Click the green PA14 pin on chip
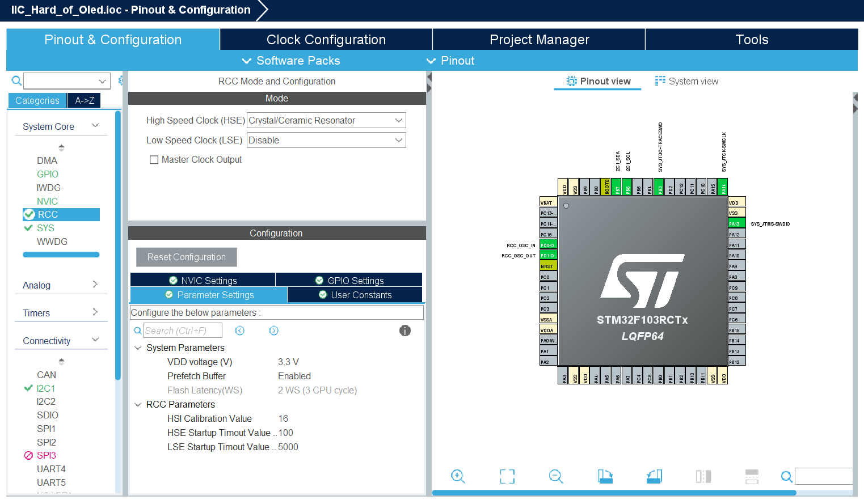The width and height of the screenshot is (864, 504). pos(723,187)
